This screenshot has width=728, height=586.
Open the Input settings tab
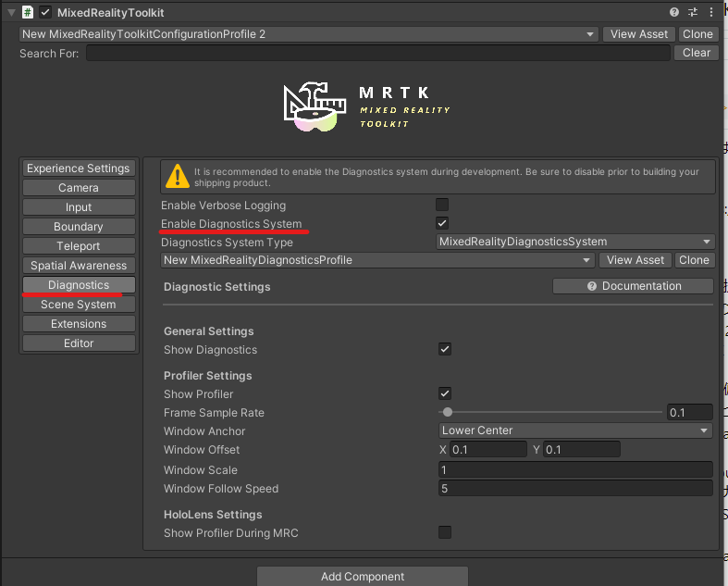click(79, 207)
